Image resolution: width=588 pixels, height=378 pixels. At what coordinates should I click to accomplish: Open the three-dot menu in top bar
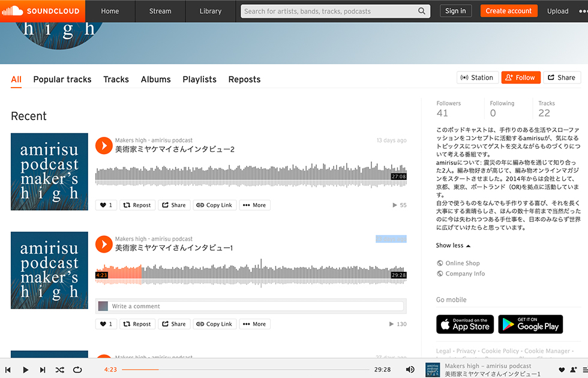click(x=583, y=11)
